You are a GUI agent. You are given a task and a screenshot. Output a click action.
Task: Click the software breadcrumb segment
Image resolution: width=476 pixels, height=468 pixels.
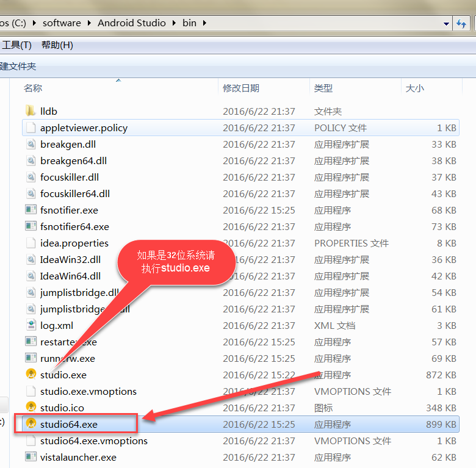pos(62,23)
